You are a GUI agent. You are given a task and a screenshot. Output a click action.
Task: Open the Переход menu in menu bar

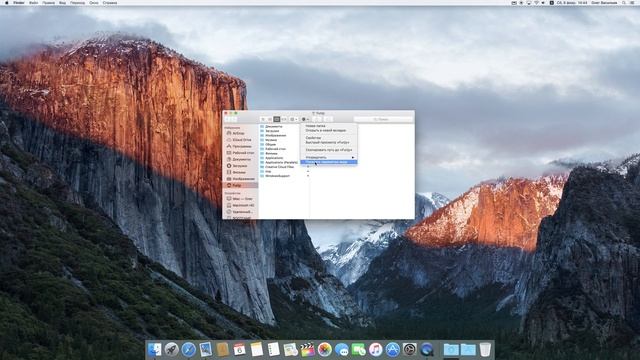click(77, 2)
